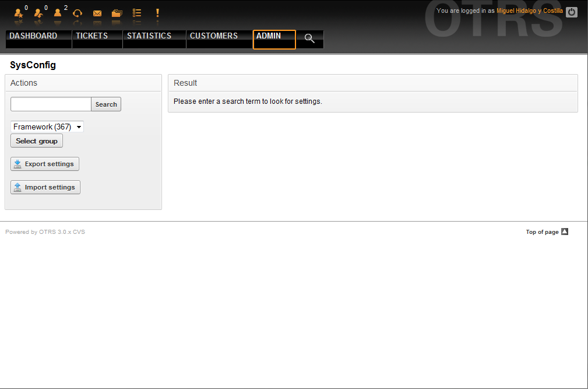Click the Export settings button
Screen dimensions: 588x389
coord(45,164)
